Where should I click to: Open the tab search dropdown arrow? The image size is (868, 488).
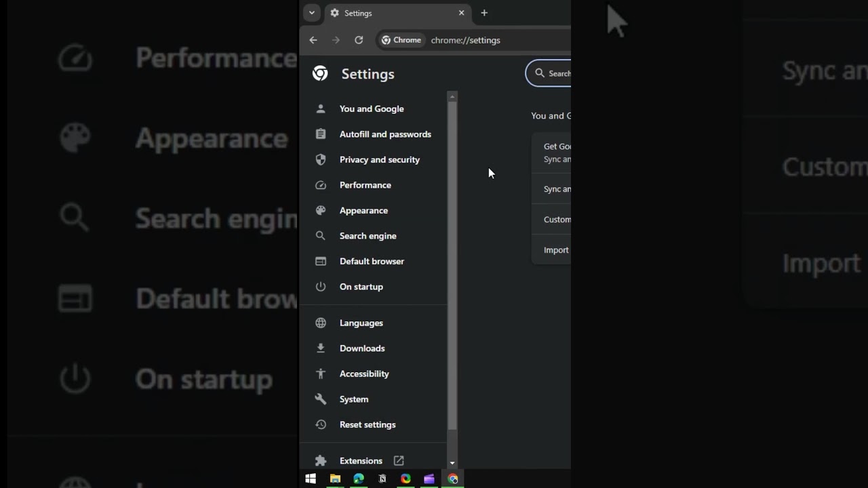tap(311, 13)
